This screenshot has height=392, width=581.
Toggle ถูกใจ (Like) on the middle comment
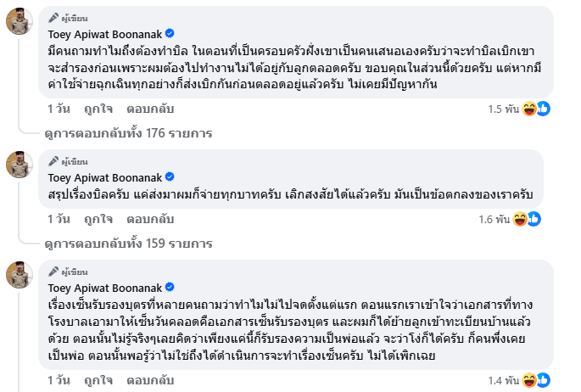[98, 219]
